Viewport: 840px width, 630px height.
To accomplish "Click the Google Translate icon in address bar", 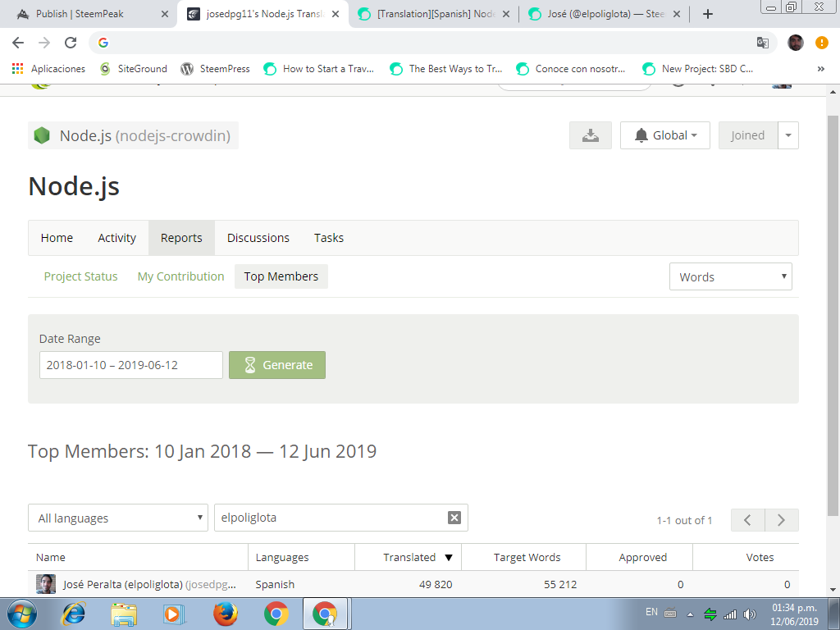I will pyautogui.click(x=762, y=43).
